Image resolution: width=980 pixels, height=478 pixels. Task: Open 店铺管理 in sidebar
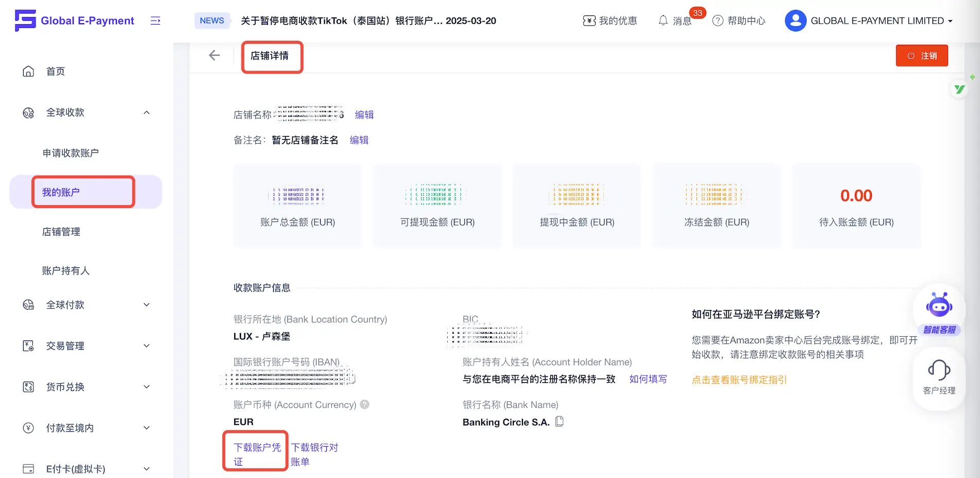[61, 232]
